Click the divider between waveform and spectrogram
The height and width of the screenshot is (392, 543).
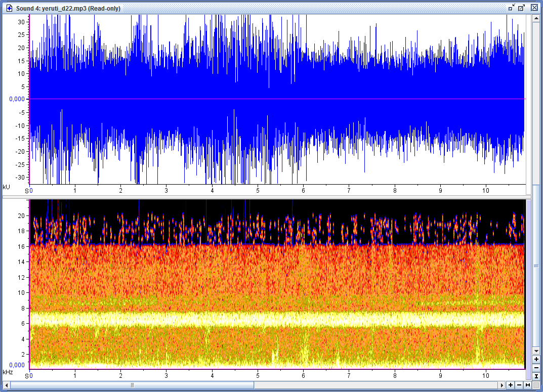click(x=278, y=197)
